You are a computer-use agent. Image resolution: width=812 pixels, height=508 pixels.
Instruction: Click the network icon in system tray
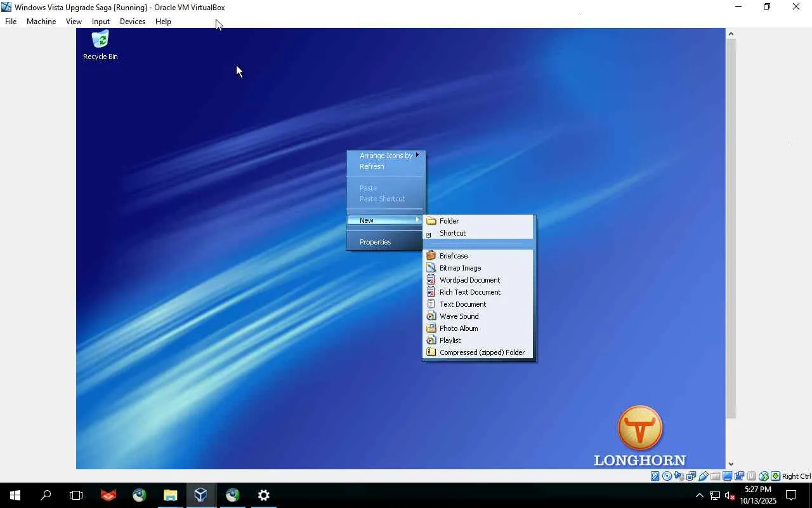[715, 495]
